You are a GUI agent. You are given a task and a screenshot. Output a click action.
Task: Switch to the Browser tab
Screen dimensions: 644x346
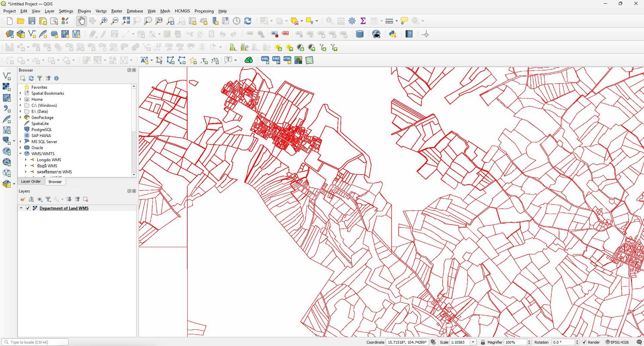55,182
